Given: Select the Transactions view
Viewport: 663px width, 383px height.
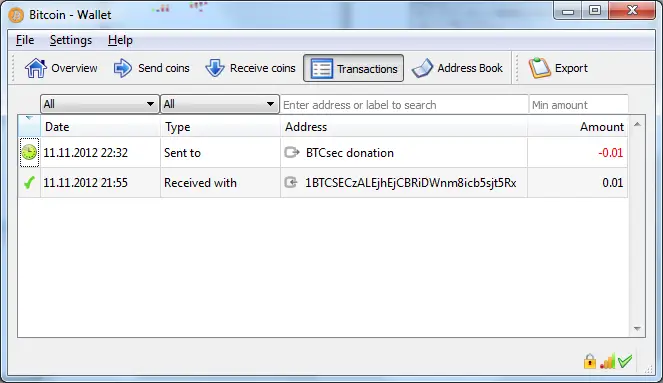Looking at the screenshot, I should coord(353,68).
